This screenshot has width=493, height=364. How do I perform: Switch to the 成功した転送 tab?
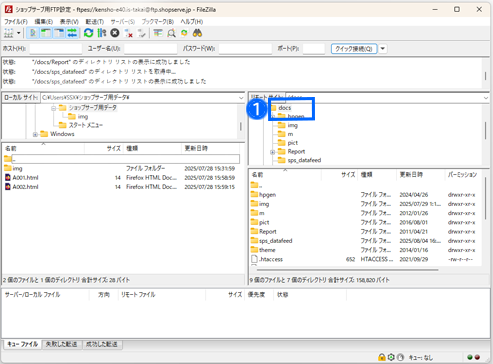102,344
